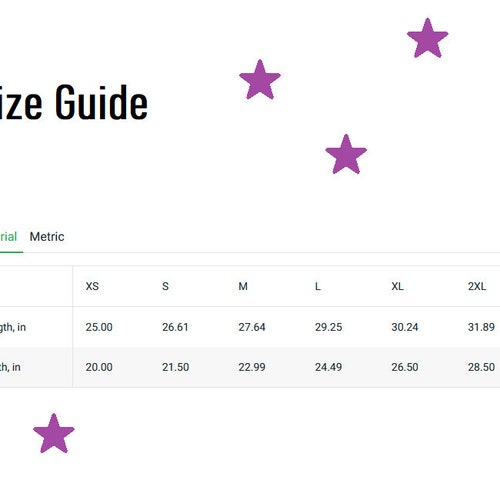Screen dimensions: 500x500
Task: Click the S size column header
Action: point(165,286)
